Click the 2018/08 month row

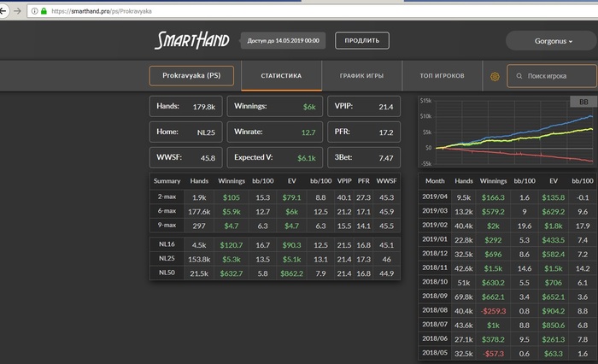[x=508, y=310]
